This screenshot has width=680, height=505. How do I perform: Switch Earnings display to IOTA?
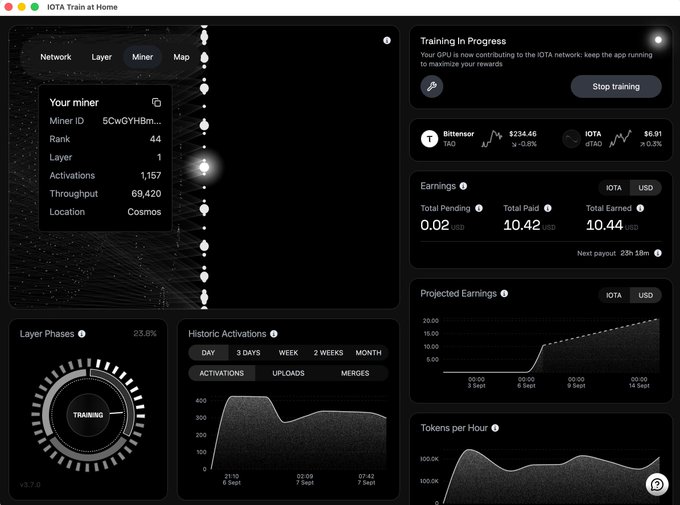(x=614, y=188)
